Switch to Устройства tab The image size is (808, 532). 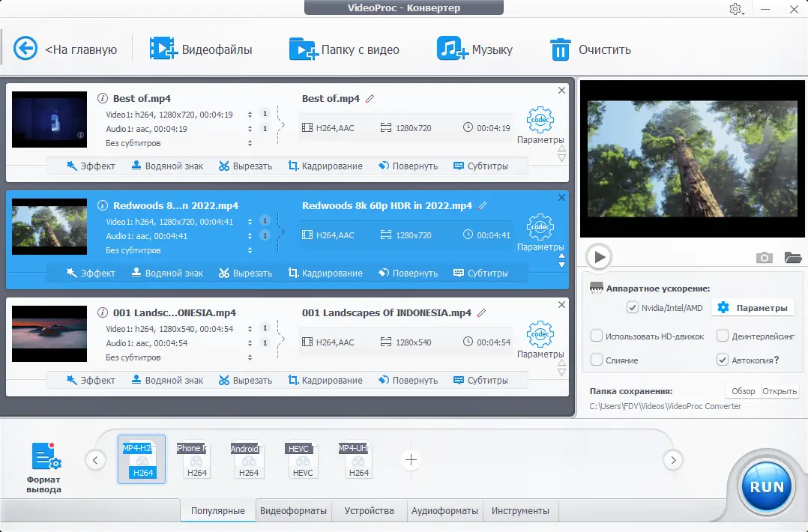(369, 510)
